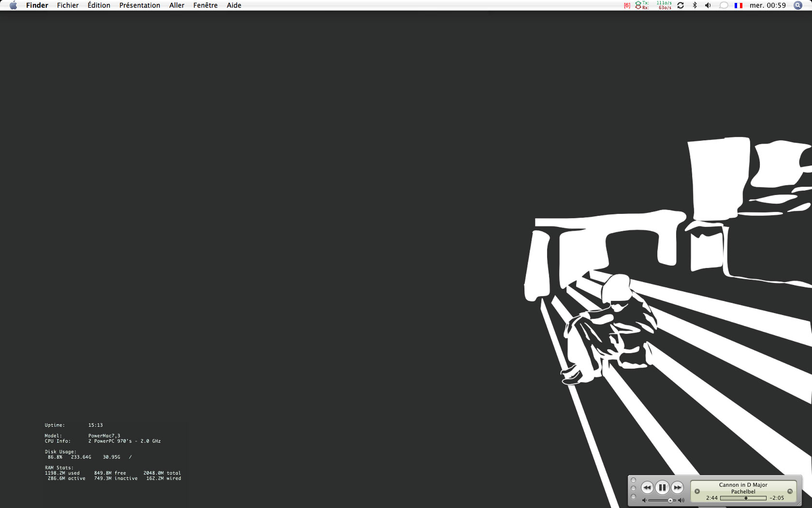812x508 pixels.
Task: Click the disk usage value 86.8%
Action: (x=55, y=457)
